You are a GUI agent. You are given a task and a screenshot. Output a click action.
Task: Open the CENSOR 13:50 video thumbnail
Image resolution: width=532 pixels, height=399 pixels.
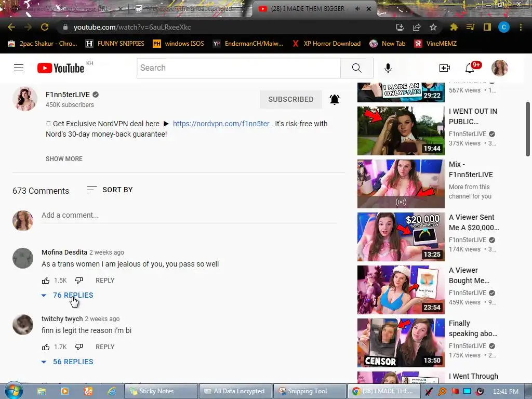tap(401, 343)
